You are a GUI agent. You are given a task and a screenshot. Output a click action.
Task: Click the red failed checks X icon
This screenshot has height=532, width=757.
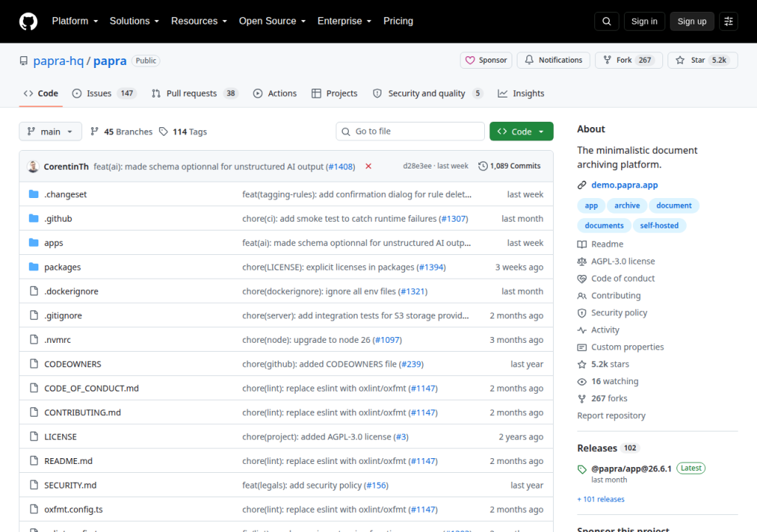click(x=368, y=166)
